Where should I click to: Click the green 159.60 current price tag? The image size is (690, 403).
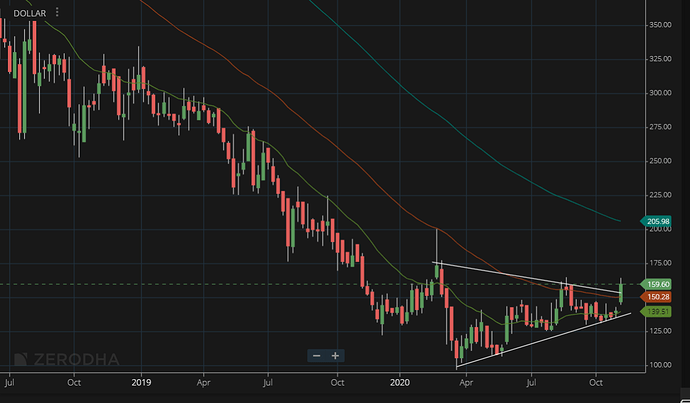point(658,284)
